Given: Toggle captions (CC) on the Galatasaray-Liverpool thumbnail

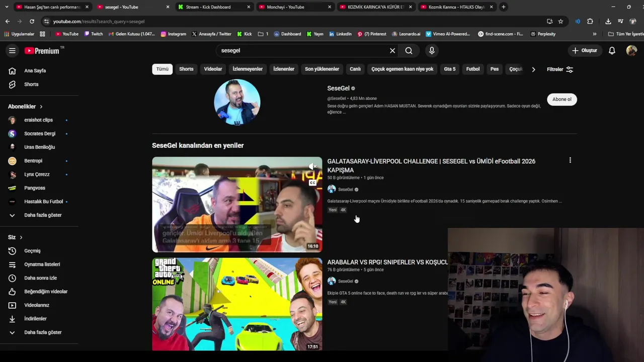Looking at the screenshot, I should tap(312, 183).
